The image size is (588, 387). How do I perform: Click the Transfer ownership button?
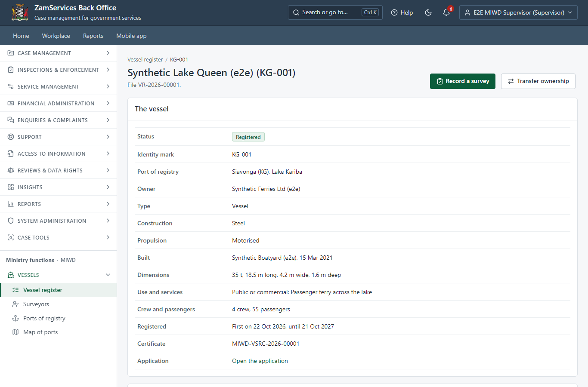(x=538, y=81)
